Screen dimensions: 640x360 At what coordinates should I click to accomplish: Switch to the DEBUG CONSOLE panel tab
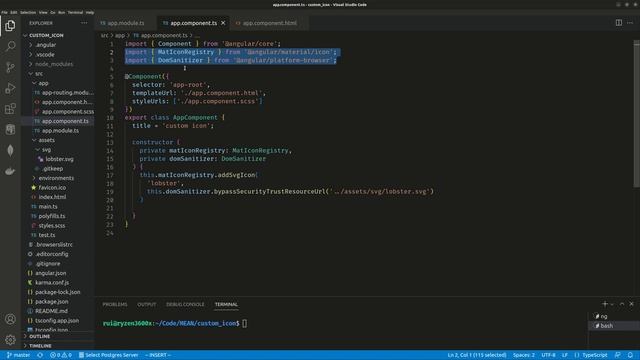coord(185,304)
